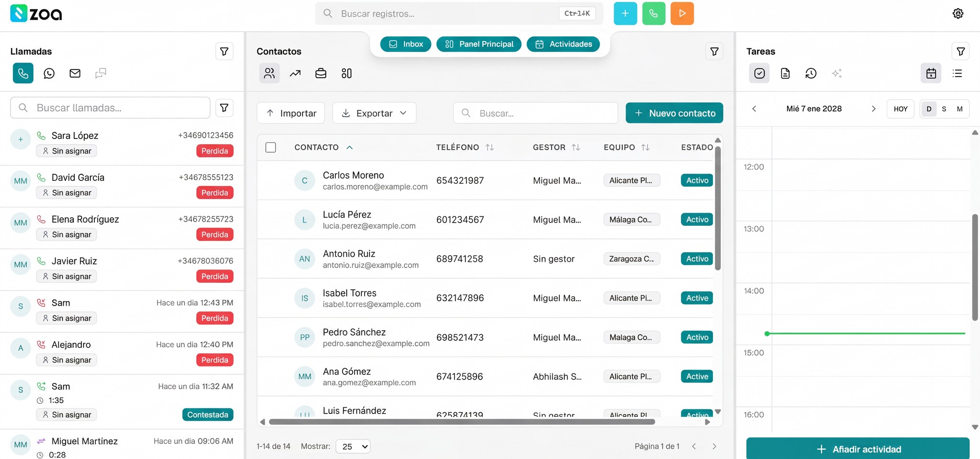Click the contacts table horizontal scrollbar
This screenshot has width=980, height=459.
click(x=462, y=422)
